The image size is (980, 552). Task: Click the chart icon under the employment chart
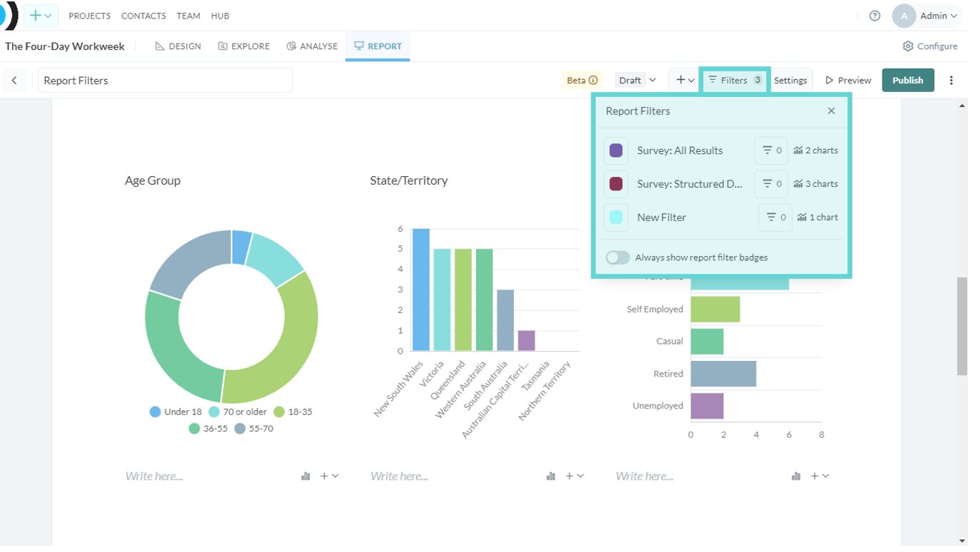pyautogui.click(x=796, y=476)
